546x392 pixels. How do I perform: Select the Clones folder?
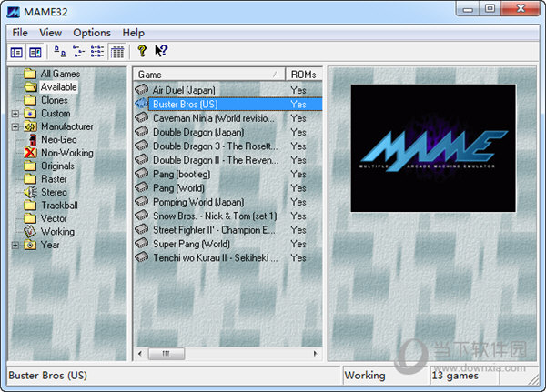55,100
